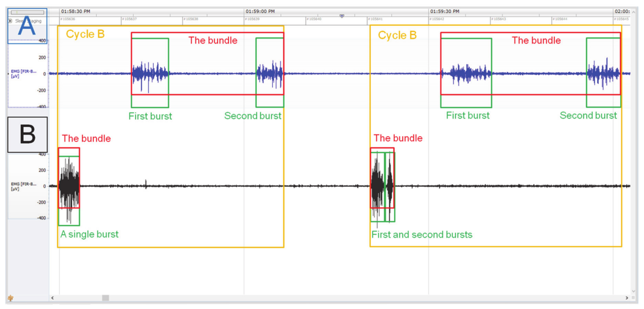Click the 01:58:30 PM time label
Screen dimensions: 644x309
(x=75, y=12)
